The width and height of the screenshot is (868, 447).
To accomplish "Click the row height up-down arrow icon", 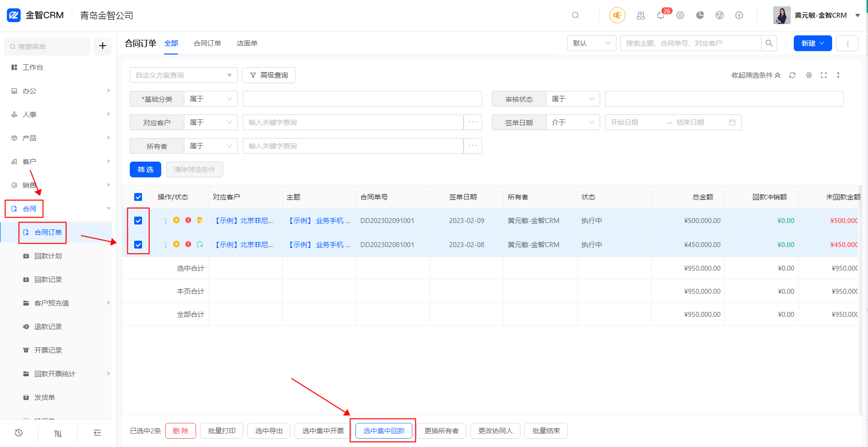I will coord(839,75).
